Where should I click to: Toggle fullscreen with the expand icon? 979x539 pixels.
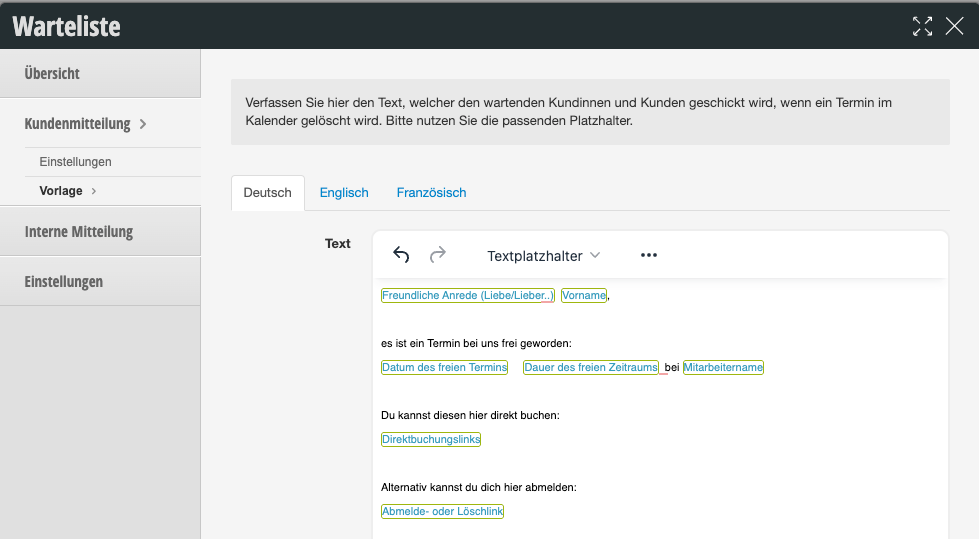pos(922,26)
